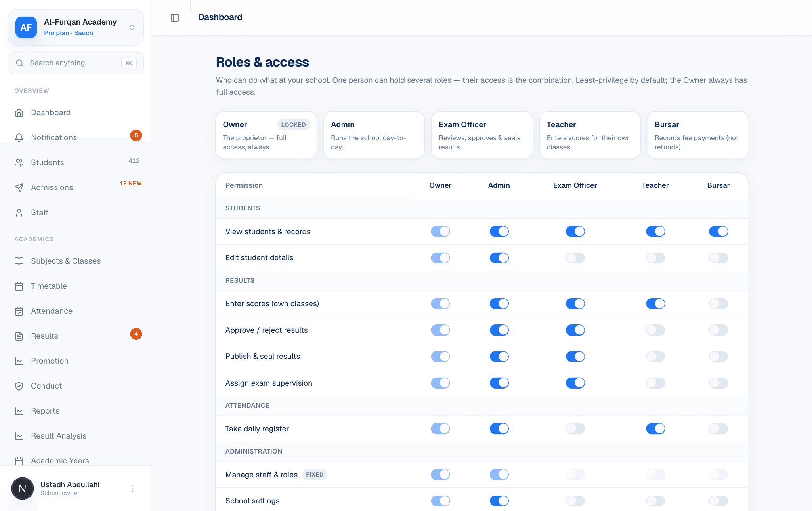Click the Staff person icon
The height and width of the screenshot is (511, 812).
click(19, 213)
